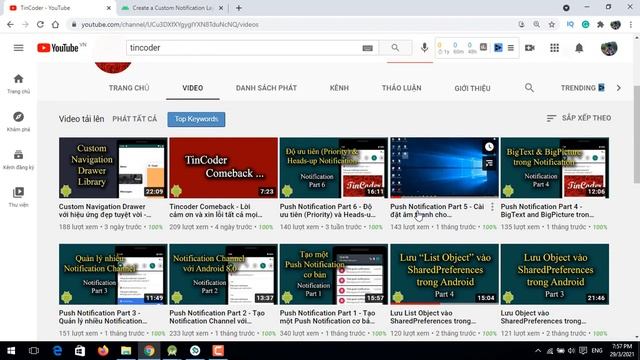
Task: Click Phát tất cả button
Action: [x=135, y=119]
